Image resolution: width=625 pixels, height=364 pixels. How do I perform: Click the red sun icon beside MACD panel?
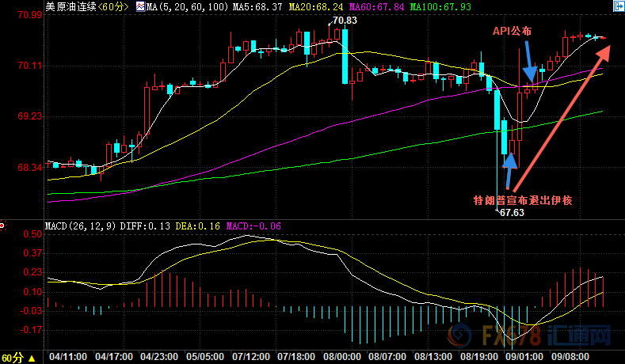point(2,226)
